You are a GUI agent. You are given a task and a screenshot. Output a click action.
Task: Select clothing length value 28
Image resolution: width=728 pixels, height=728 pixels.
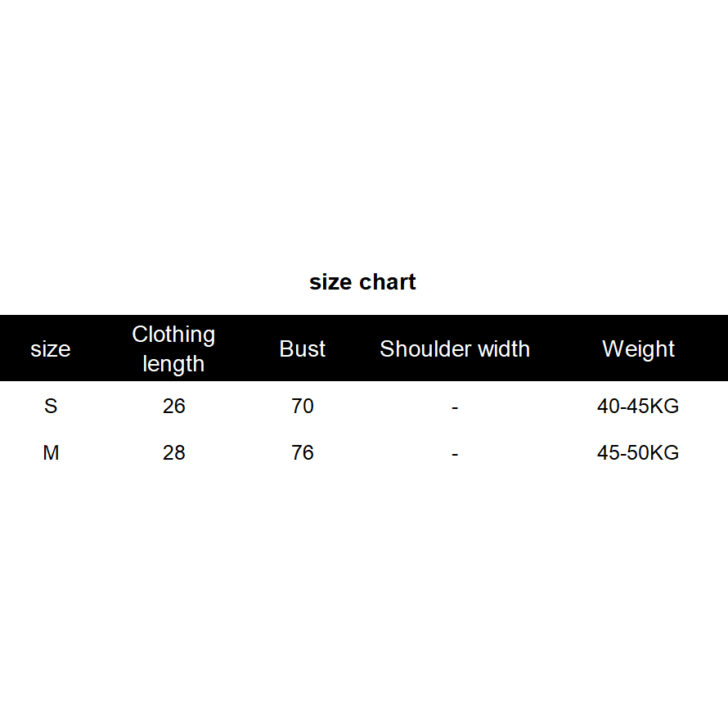[174, 452]
